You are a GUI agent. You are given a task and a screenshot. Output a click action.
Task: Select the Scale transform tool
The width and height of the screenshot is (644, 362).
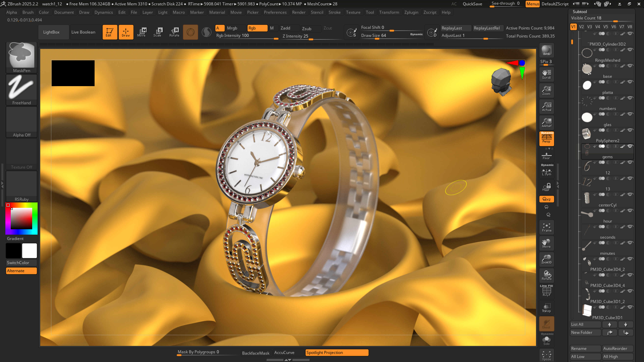[157, 32]
